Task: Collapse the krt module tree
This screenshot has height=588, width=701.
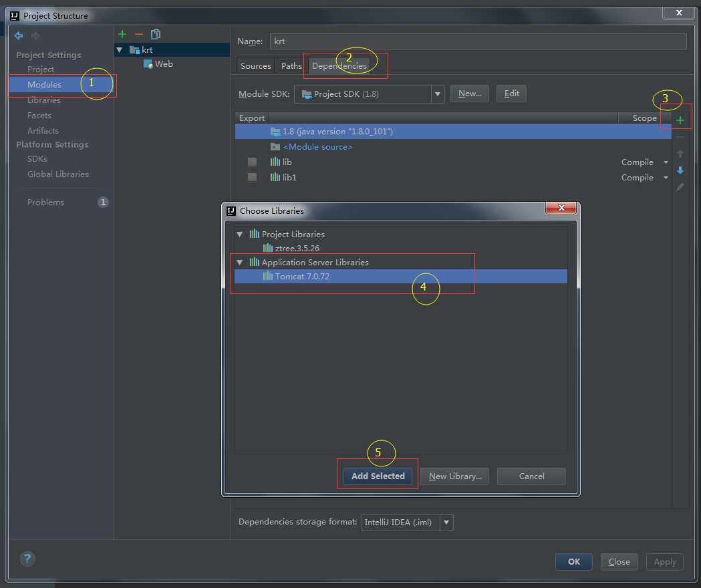Action: click(120, 50)
